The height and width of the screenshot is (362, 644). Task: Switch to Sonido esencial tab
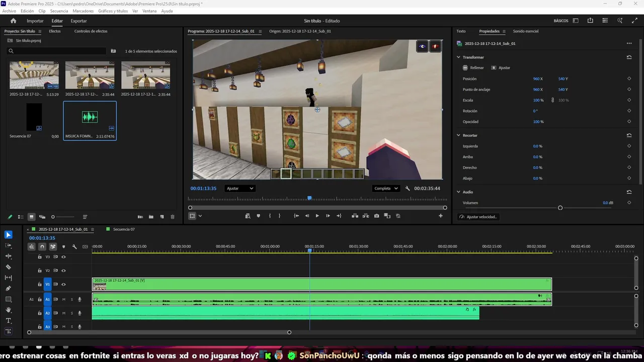(x=525, y=31)
